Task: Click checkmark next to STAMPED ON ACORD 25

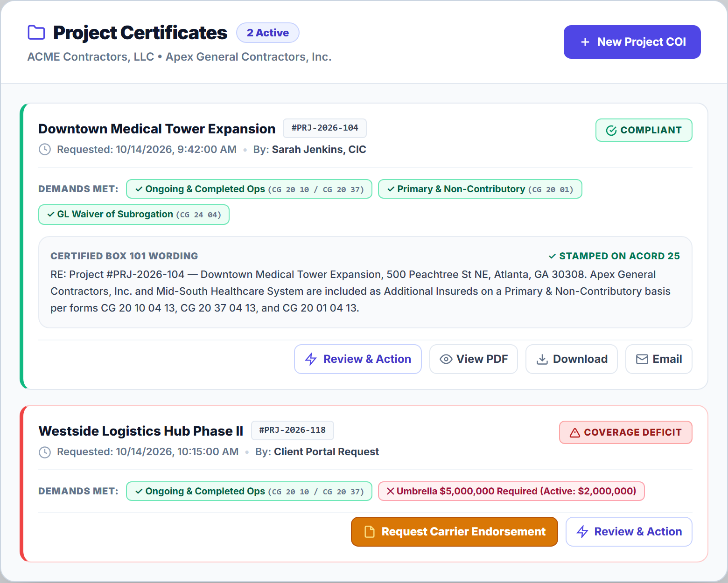Action: coord(553,256)
